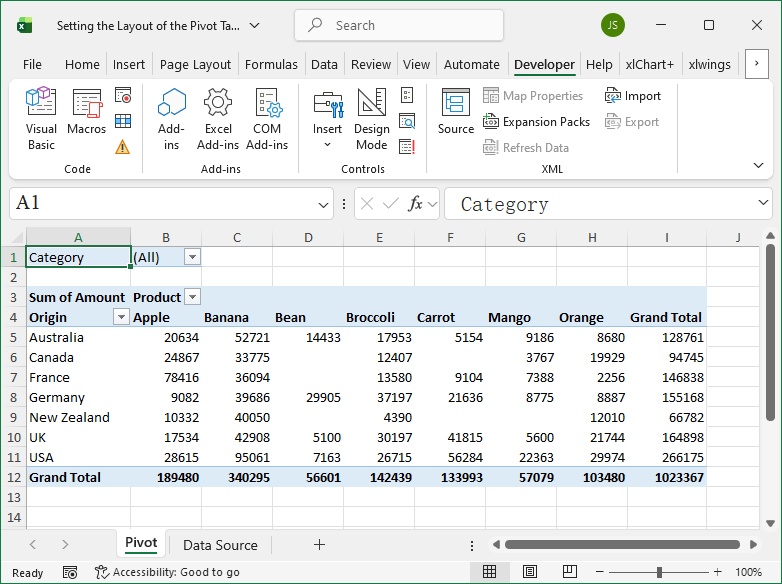The image size is (782, 584).
Task: Switch to the Data tab
Action: pyautogui.click(x=324, y=64)
